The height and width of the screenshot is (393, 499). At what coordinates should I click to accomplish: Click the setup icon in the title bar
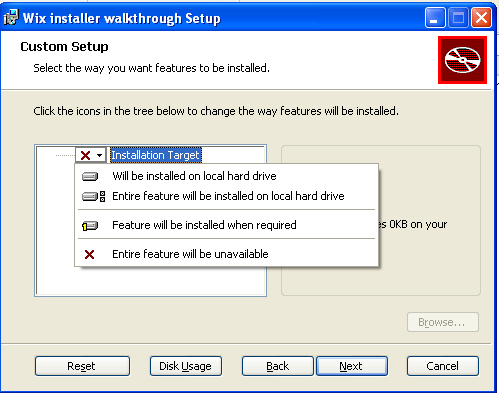click(x=11, y=17)
